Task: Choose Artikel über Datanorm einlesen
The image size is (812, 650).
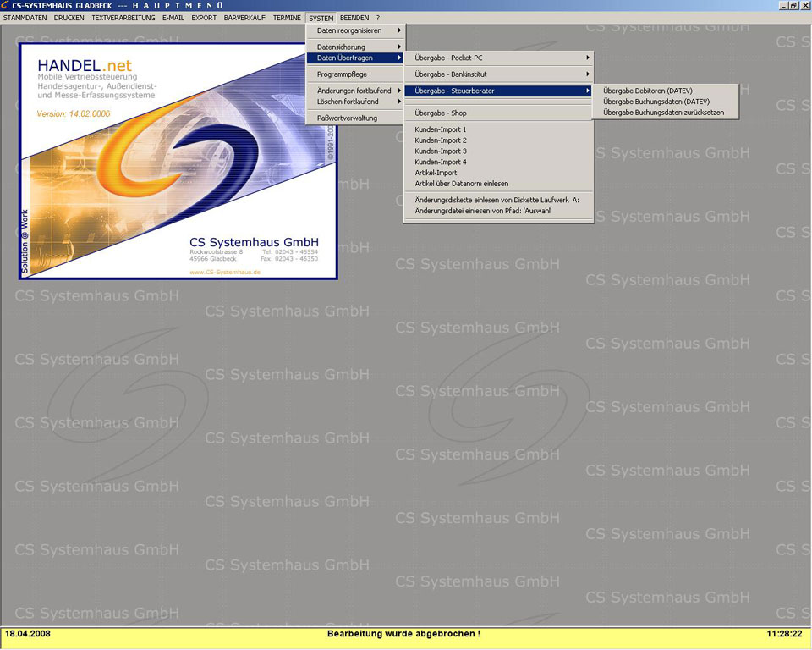Action: [461, 184]
